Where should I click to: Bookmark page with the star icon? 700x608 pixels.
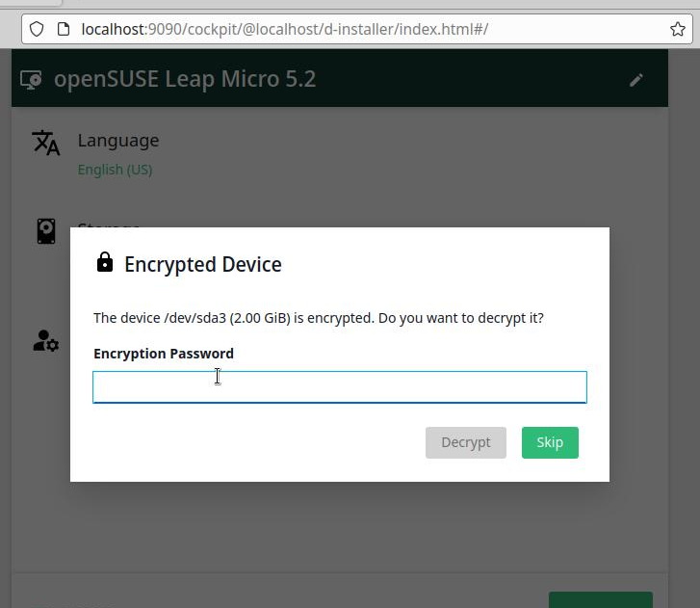677,29
